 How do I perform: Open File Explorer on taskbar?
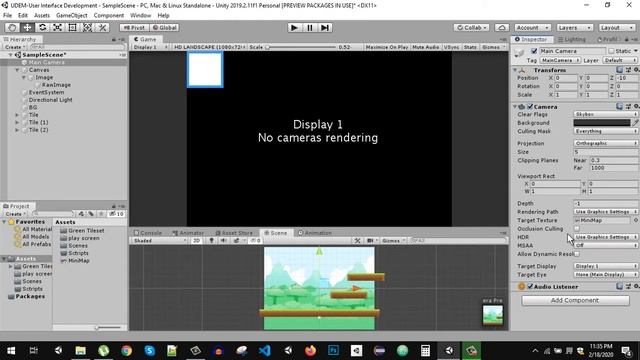(x=80, y=350)
